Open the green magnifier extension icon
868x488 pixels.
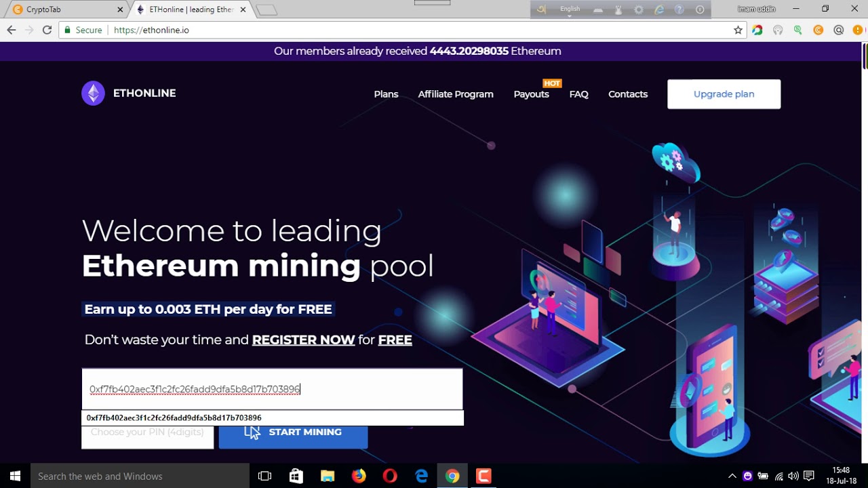click(x=798, y=30)
